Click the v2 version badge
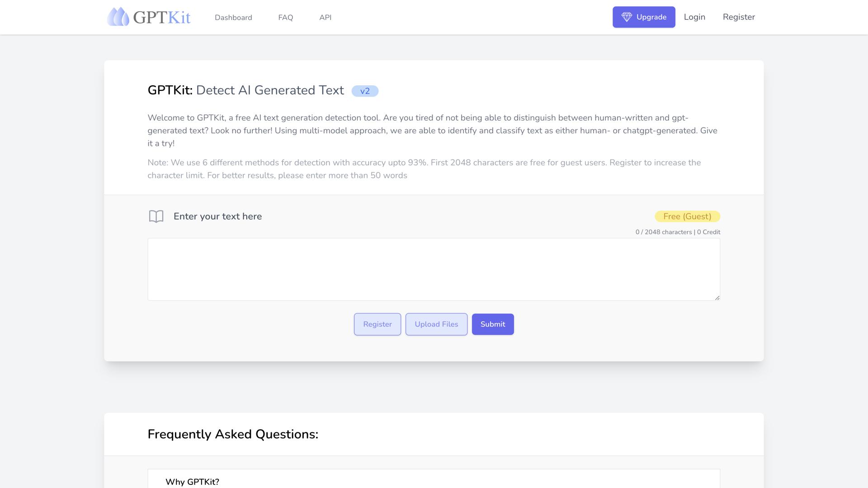Image resolution: width=868 pixels, height=488 pixels. (365, 91)
